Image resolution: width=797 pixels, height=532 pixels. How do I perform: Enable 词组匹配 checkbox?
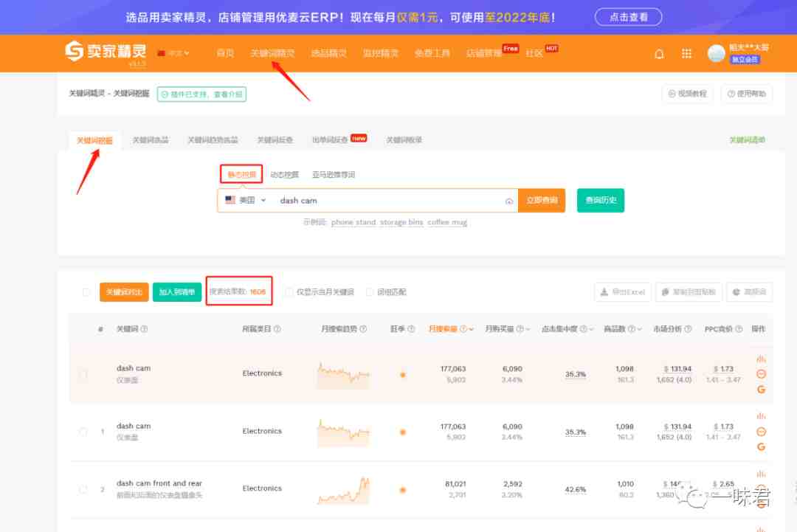pos(370,291)
